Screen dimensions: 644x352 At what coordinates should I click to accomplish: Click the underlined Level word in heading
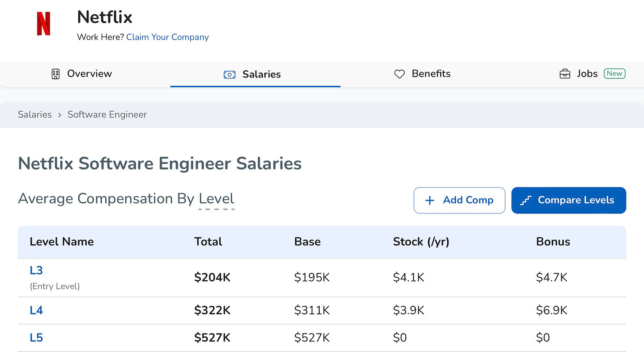click(216, 199)
